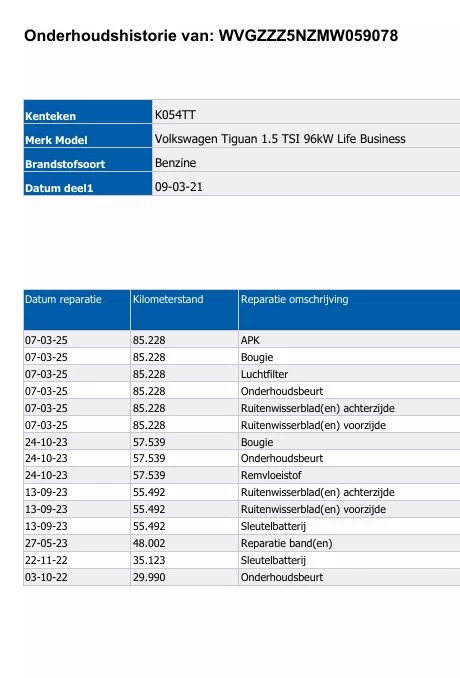
Task: Click the Reparatie omschrijving column header
Action: [x=349, y=310]
